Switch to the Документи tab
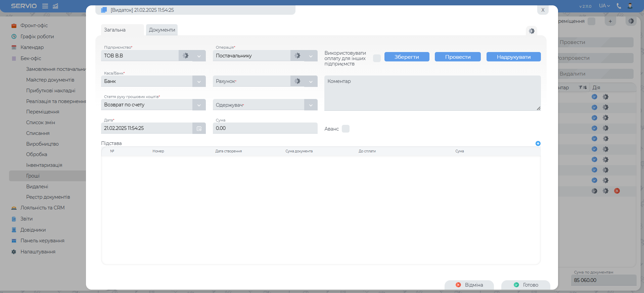Image resolution: width=644 pixels, height=293 pixels. [162, 30]
